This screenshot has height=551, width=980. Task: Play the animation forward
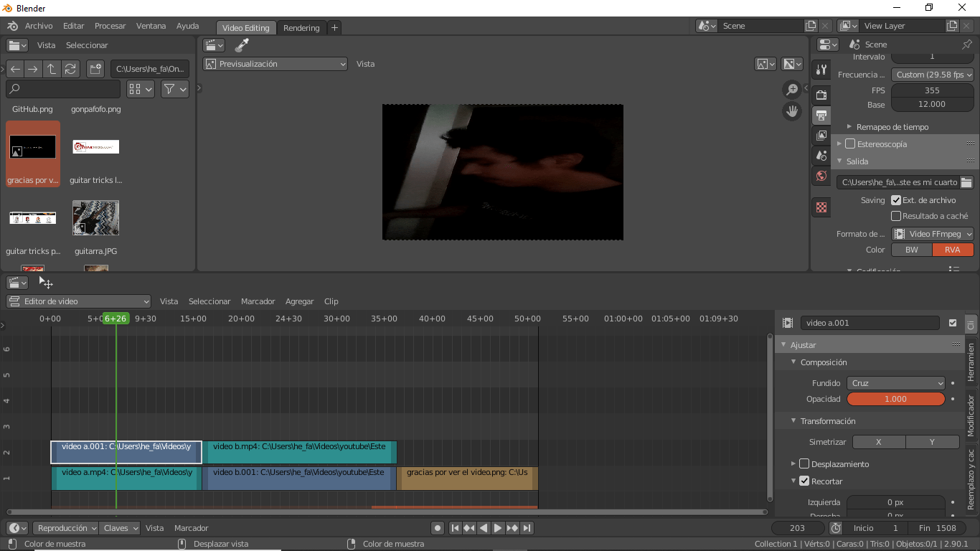pos(498,528)
